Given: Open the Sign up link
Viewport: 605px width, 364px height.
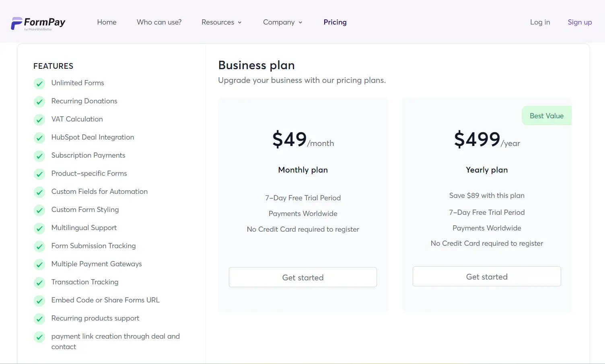Looking at the screenshot, I should pos(580,22).
